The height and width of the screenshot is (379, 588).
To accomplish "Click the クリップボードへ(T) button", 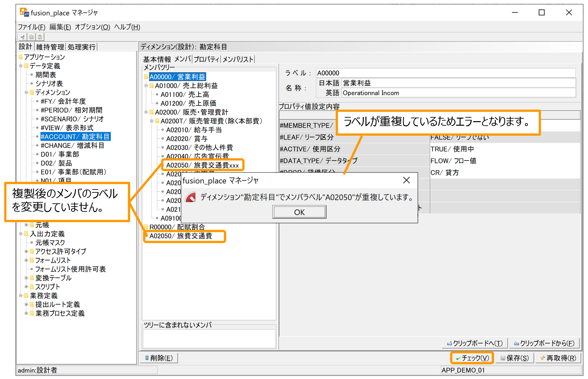I will (x=475, y=343).
